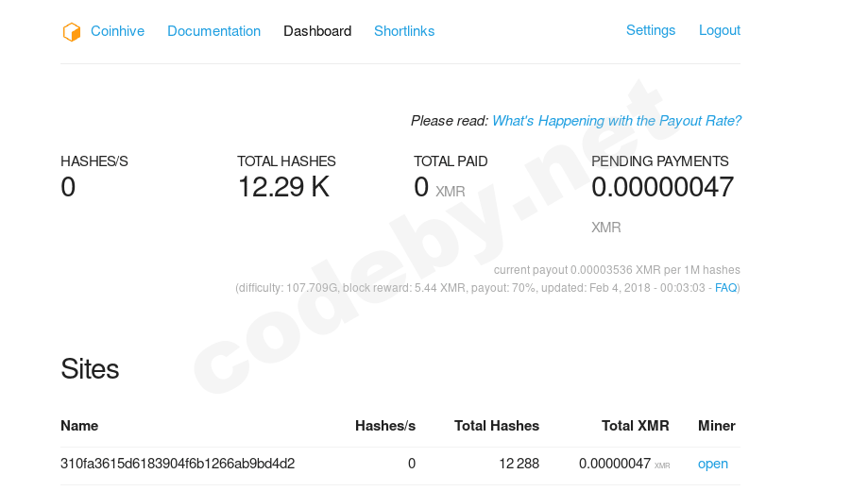This screenshot has width=868, height=491.
Task: Click the Hashes/s column header
Action: coord(384,426)
